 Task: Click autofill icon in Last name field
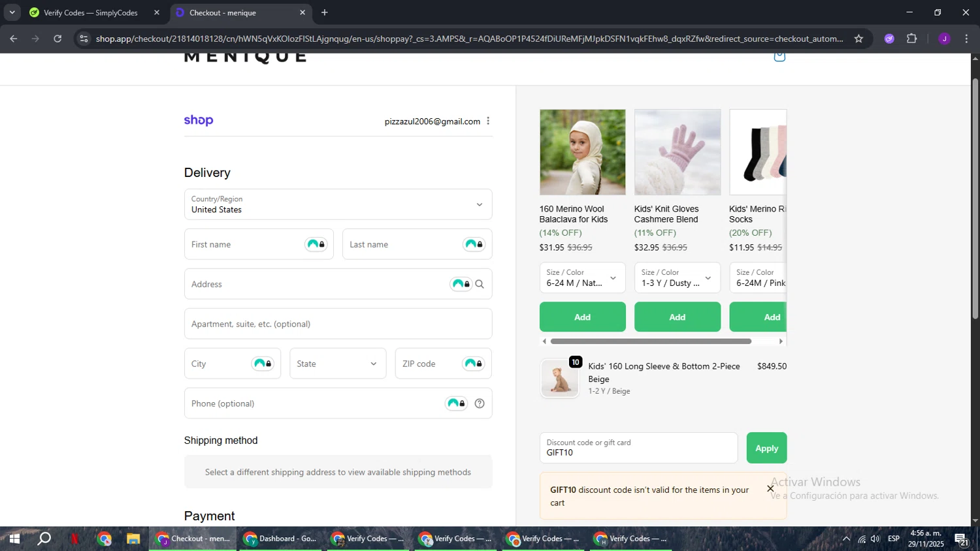[x=474, y=244]
